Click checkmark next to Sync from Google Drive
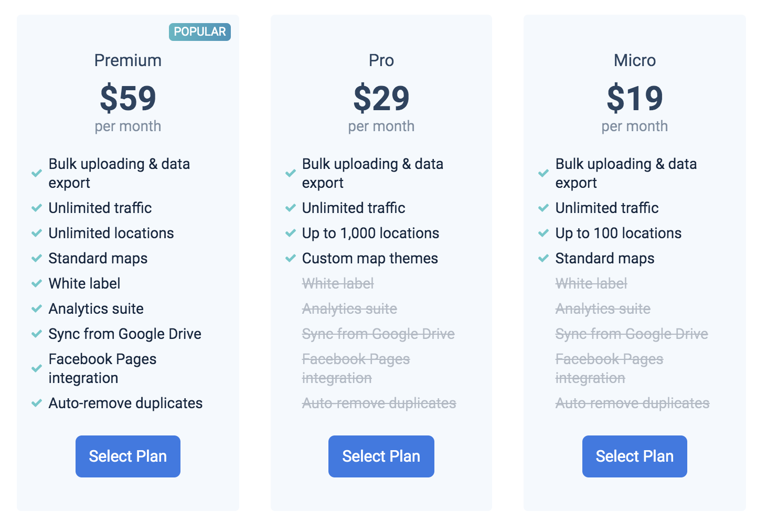767x532 pixels. coord(37,334)
